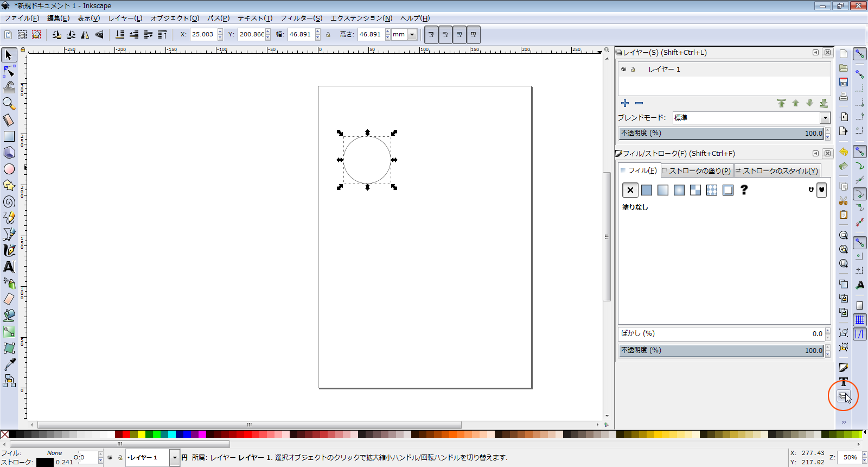Screen dimensions: 868x467
Task: Select the Ellipse/Circle tool
Action: (x=9, y=169)
